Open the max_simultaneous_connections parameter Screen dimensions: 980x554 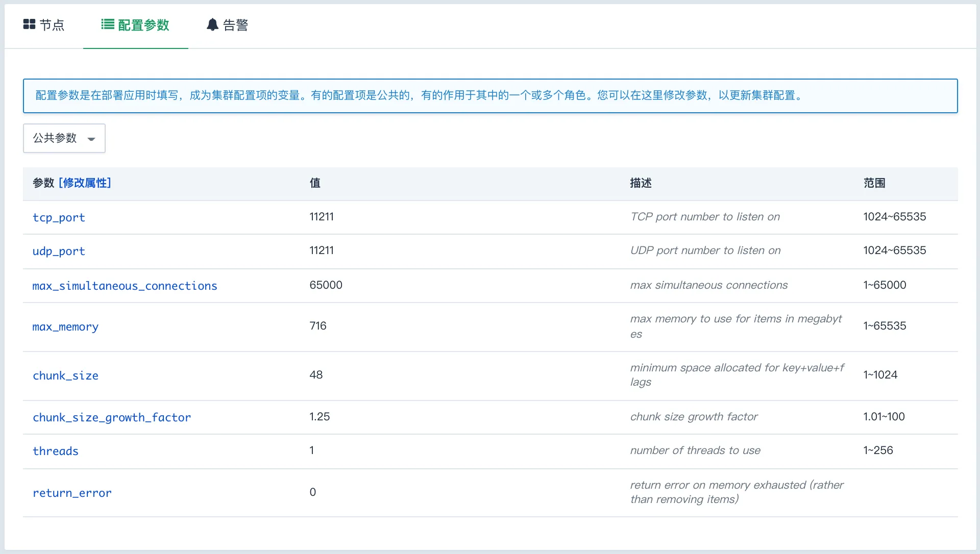(125, 286)
